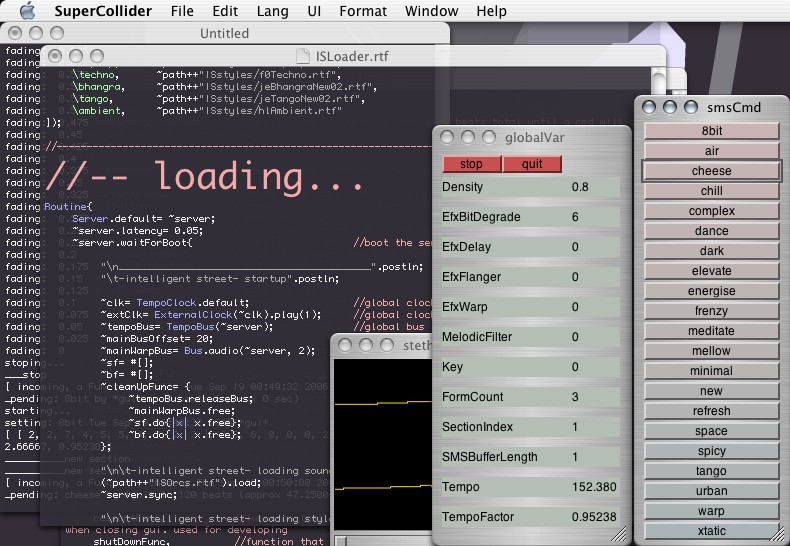The height and width of the screenshot is (546, 790).
Task: Select the urban command button
Action: (711, 491)
